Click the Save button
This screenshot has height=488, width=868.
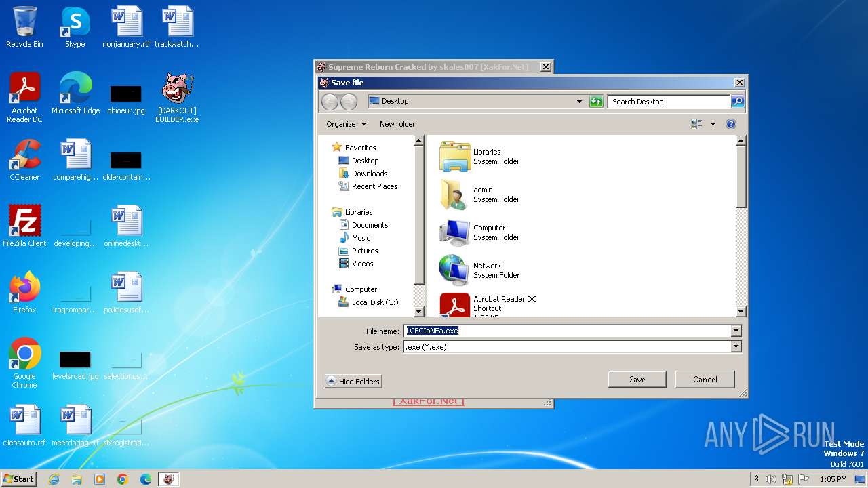coord(637,380)
